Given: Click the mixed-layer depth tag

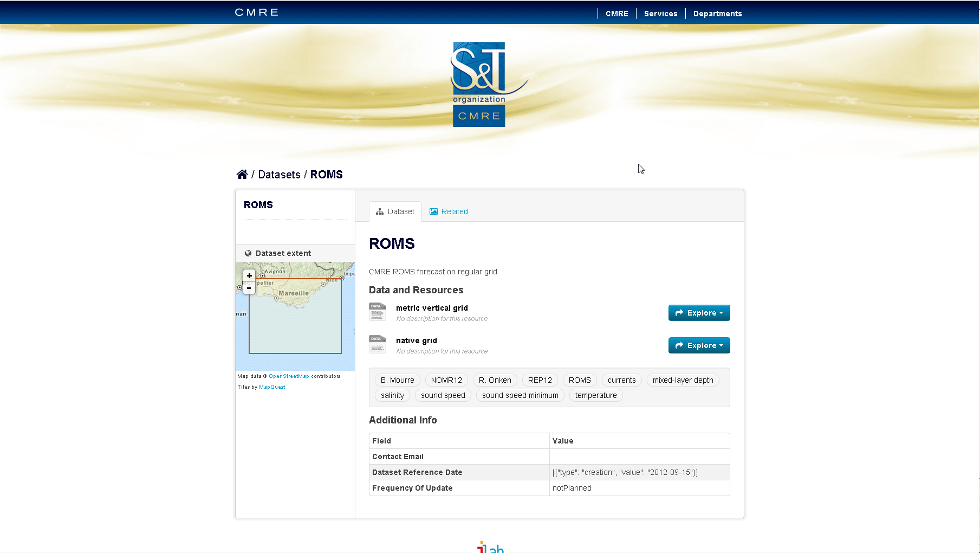Looking at the screenshot, I should coord(683,380).
